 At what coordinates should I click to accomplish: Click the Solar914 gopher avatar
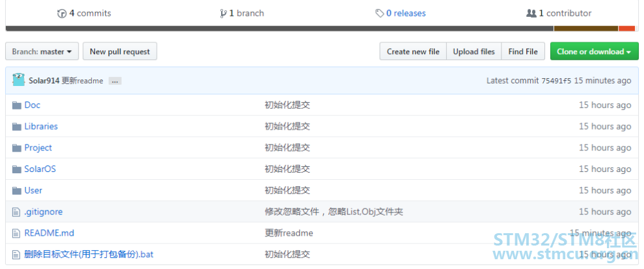point(18,80)
